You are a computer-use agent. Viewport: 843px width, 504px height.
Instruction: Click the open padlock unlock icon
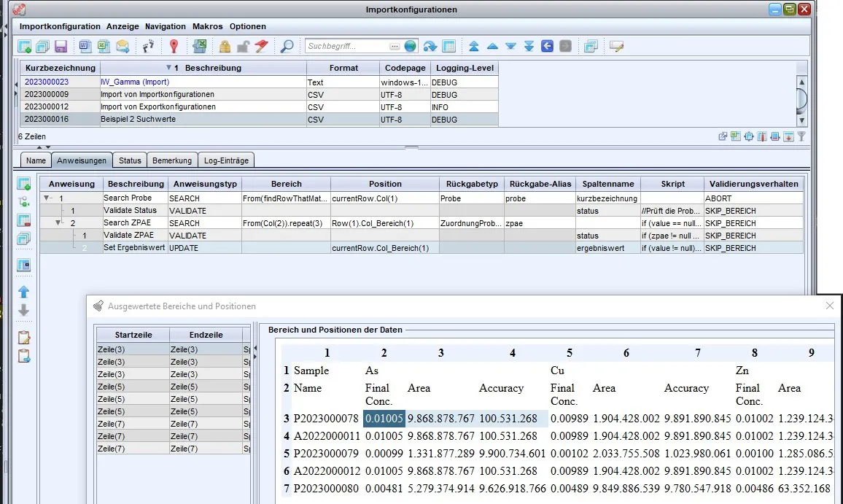click(x=243, y=46)
